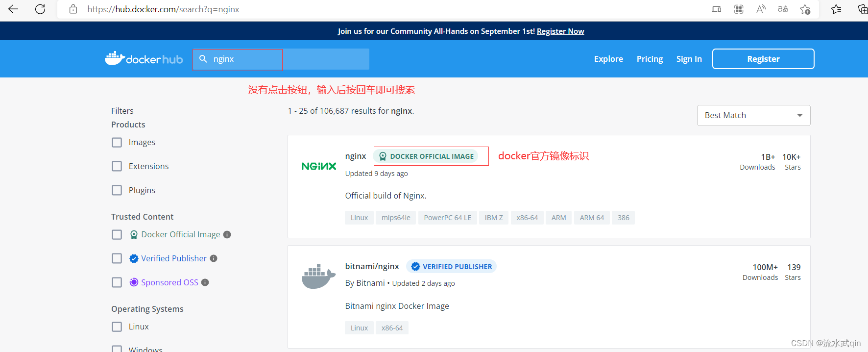The width and height of the screenshot is (868, 352).
Task: Open the Best Match sort dropdown
Action: pos(753,115)
